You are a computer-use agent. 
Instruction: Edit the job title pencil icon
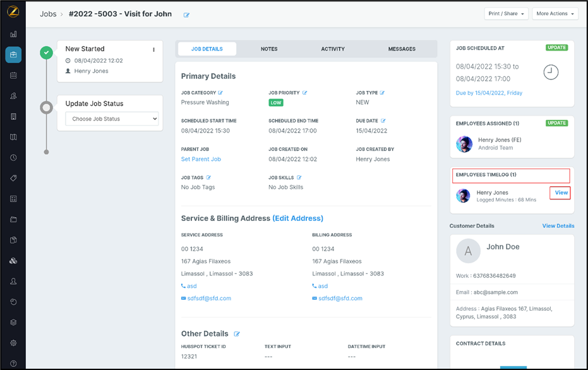pyautogui.click(x=186, y=15)
